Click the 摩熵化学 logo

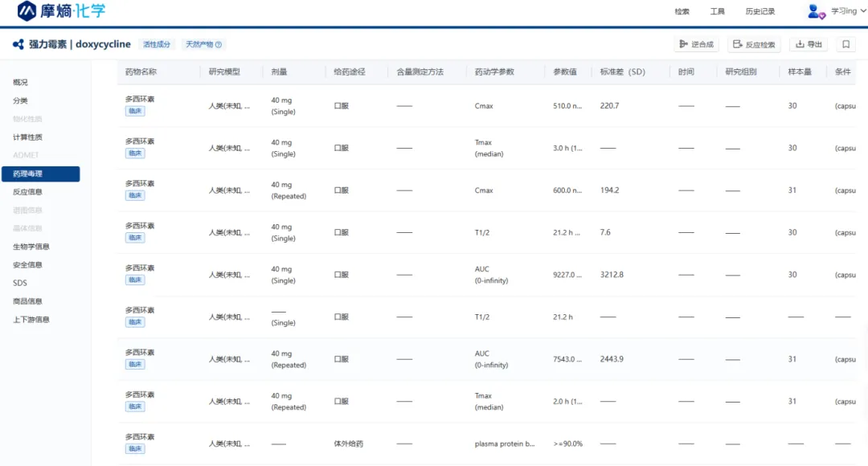click(62, 11)
